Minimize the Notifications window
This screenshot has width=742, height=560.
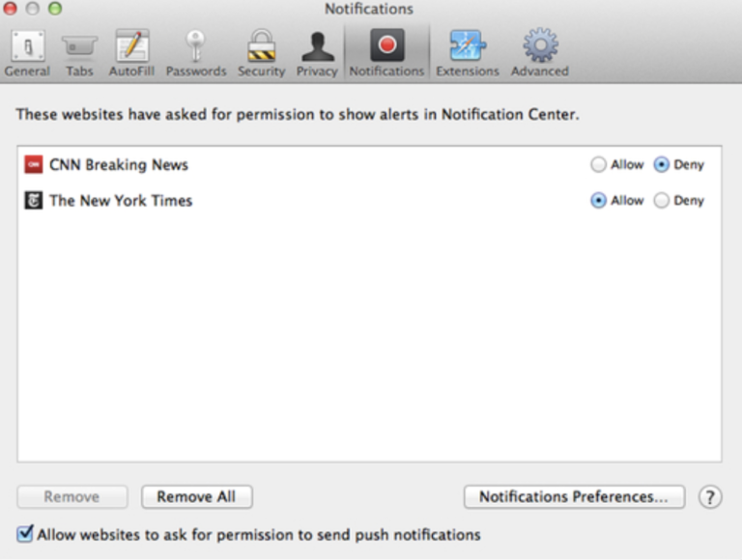coord(33,9)
